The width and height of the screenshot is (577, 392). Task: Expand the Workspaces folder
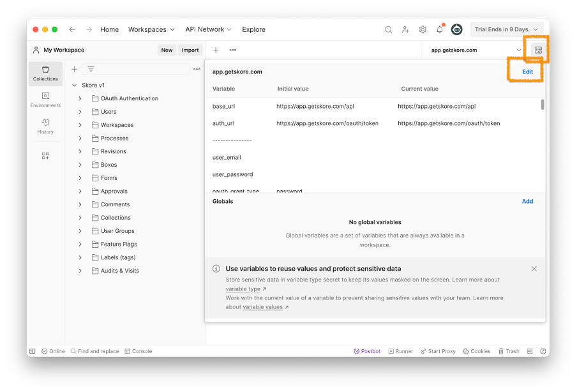80,124
